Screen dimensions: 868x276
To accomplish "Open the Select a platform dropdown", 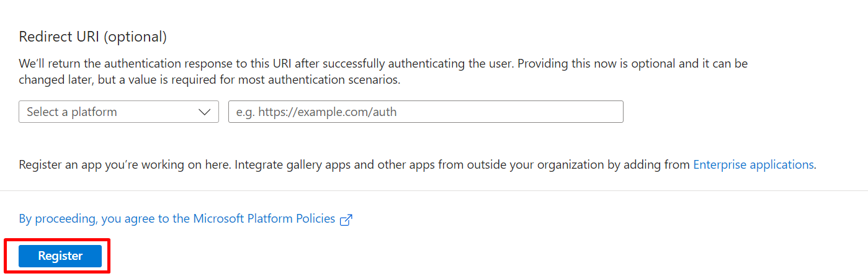I will tap(119, 112).
